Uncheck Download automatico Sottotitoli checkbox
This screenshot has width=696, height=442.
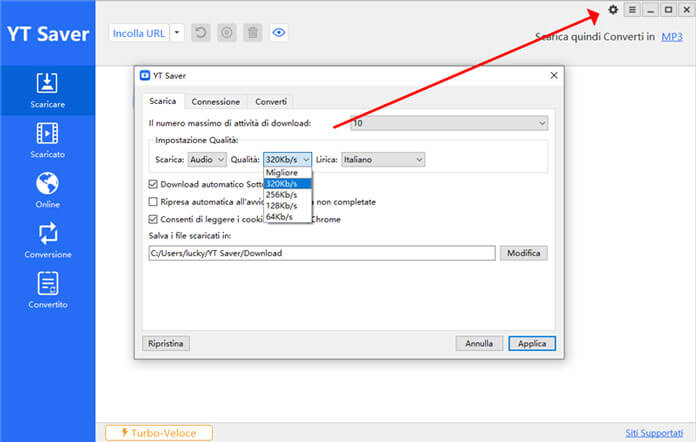(153, 184)
